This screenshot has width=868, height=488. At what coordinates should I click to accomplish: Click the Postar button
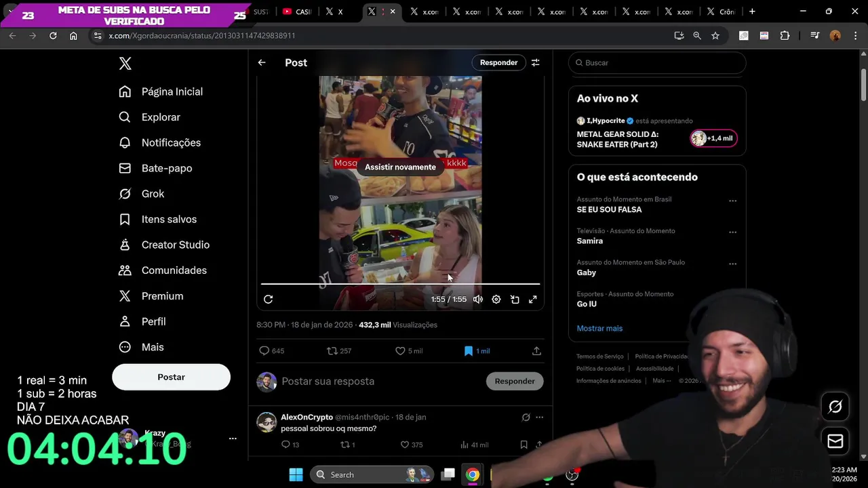171,377
